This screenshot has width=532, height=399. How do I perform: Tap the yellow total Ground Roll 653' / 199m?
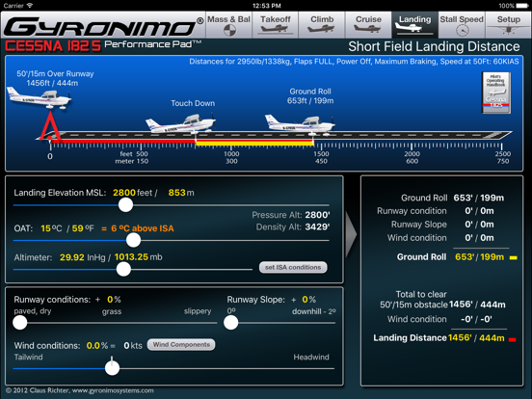click(479, 256)
